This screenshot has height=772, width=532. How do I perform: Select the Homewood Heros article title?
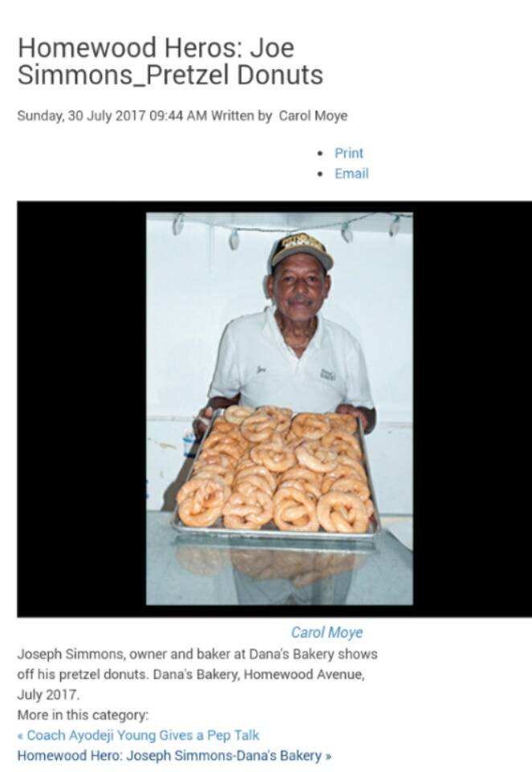pyautogui.click(x=170, y=61)
